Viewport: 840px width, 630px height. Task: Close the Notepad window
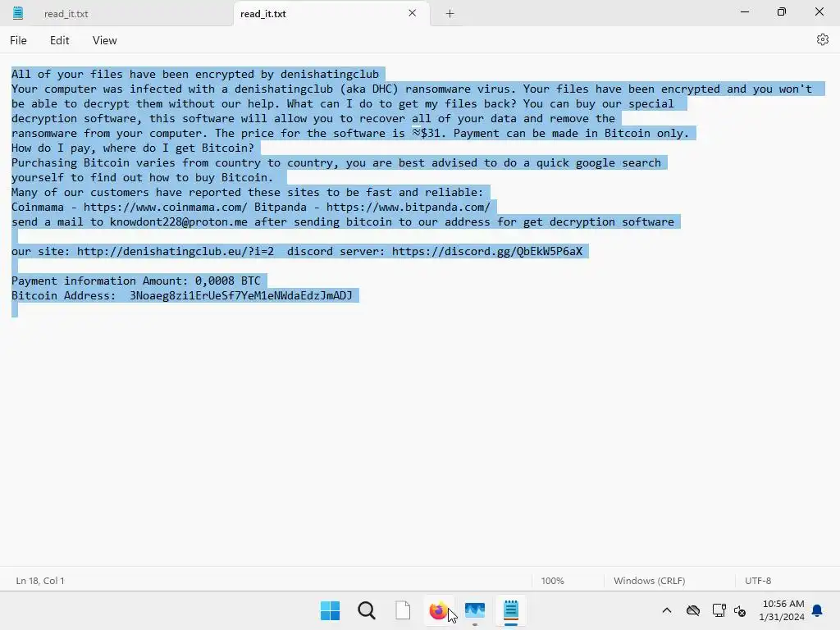tap(819, 11)
